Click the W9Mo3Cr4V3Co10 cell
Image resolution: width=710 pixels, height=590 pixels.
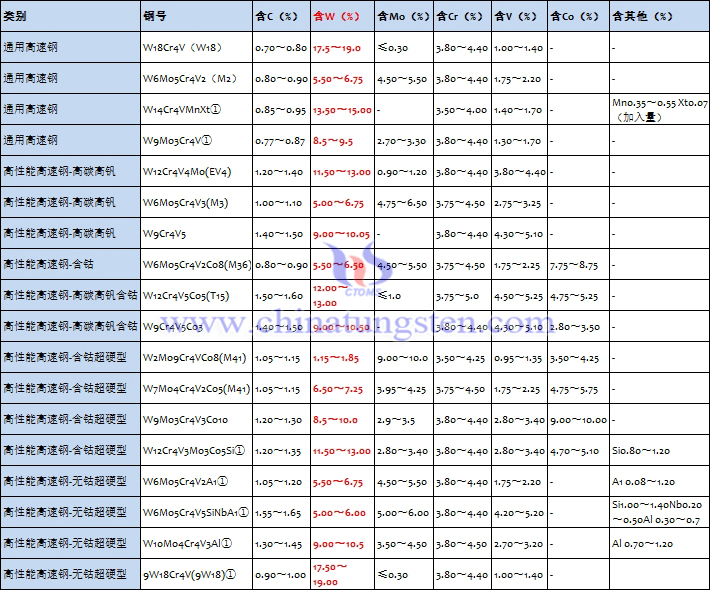[196, 420]
